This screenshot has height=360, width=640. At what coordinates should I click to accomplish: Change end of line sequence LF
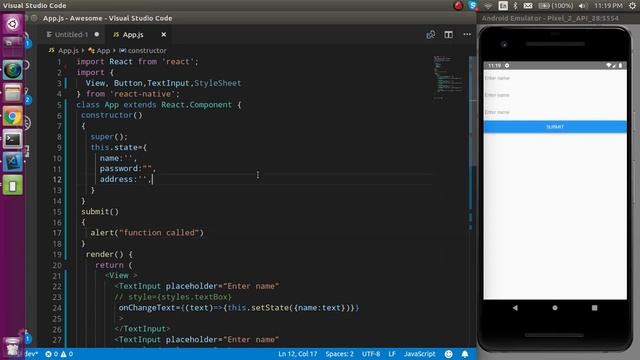point(392,354)
